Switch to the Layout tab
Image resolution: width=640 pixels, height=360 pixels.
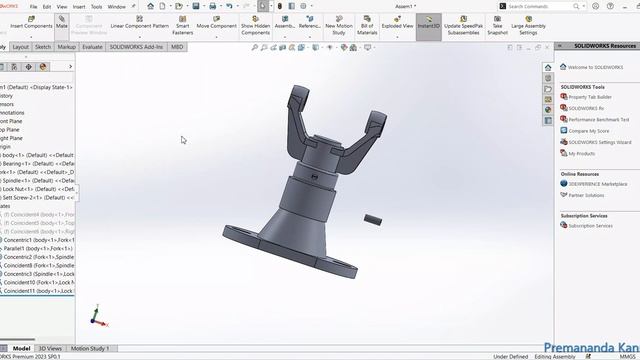point(20,47)
